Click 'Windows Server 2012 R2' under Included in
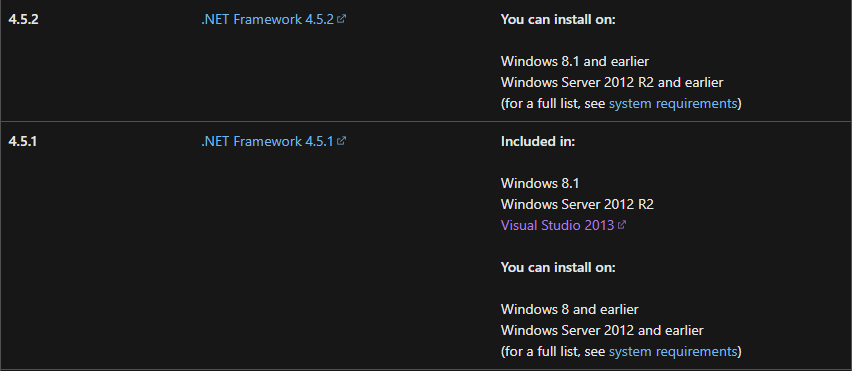852x371 pixels. pos(577,204)
